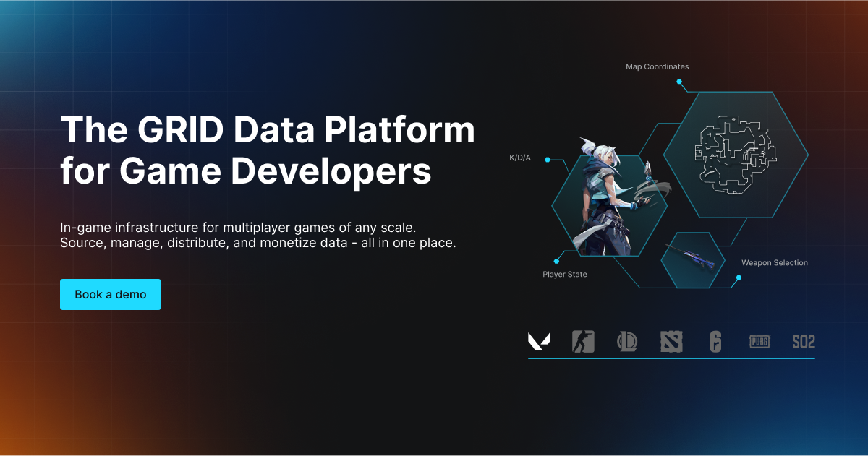This screenshot has width=868, height=456.
Task: Choose the Rainbow Six game icon
Action: click(715, 342)
